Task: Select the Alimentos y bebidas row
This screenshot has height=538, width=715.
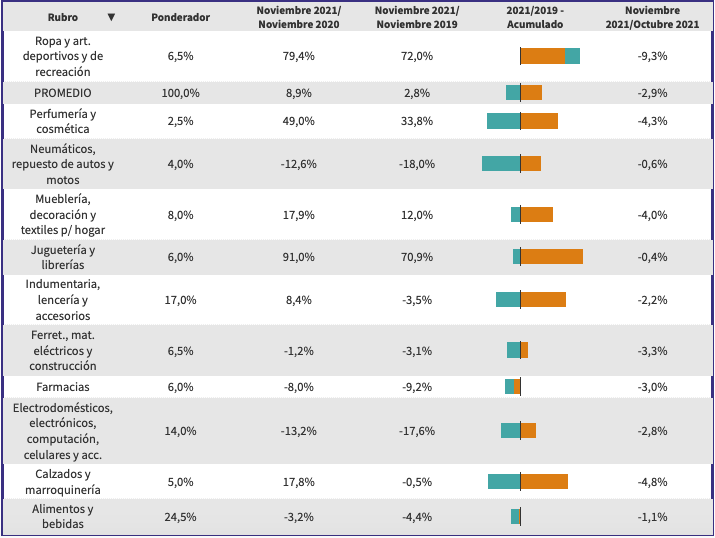Action: point(63,517)
